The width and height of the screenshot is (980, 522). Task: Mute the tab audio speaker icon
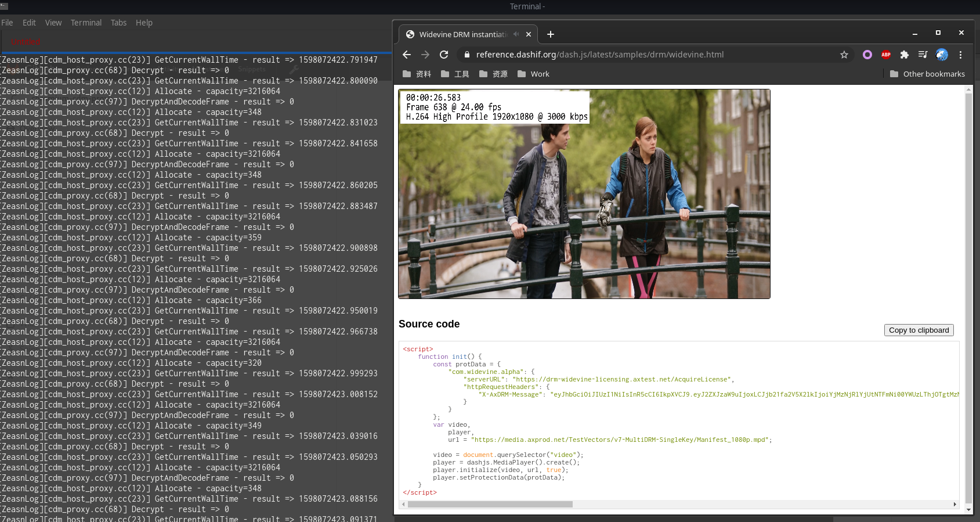[516, 34]
